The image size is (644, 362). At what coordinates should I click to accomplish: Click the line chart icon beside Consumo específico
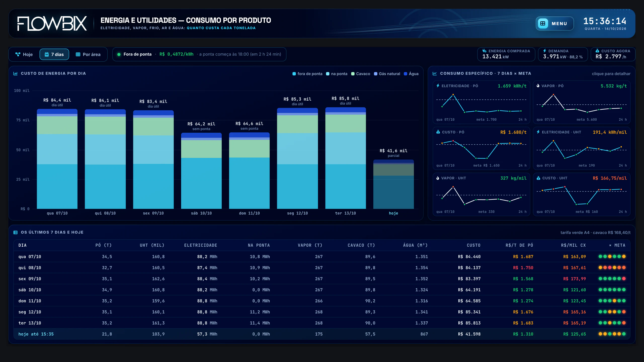pyautogui.click(x=435, y=73)
